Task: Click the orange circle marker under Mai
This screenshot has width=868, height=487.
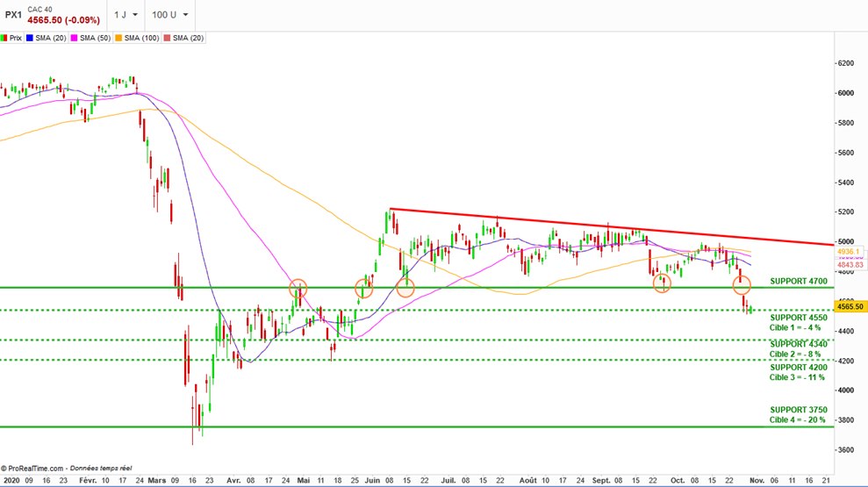Action: tap(298, 288)
